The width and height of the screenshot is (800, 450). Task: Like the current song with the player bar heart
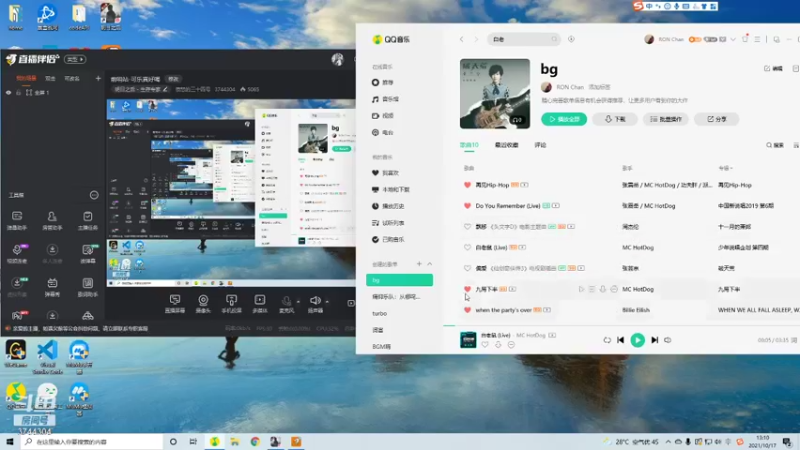pos(485,345)
